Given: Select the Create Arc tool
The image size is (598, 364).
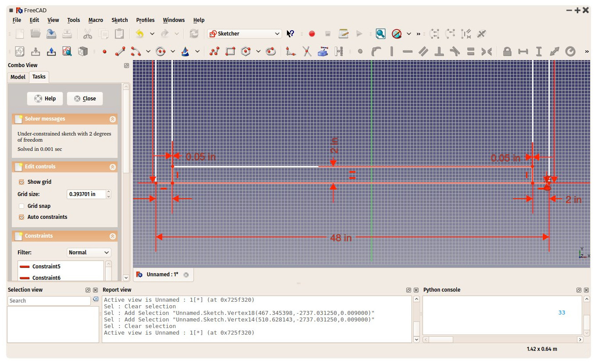Looking at the screenshot, I should (x=136, y=52).
